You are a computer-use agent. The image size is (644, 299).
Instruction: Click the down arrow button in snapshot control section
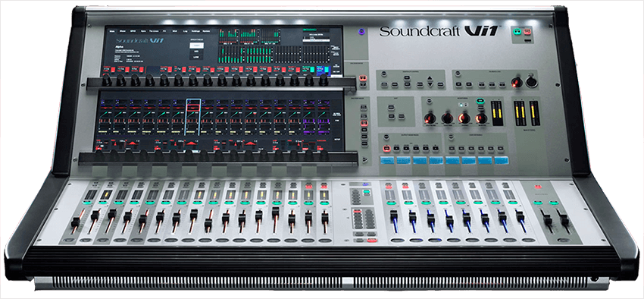click(430, 84)
